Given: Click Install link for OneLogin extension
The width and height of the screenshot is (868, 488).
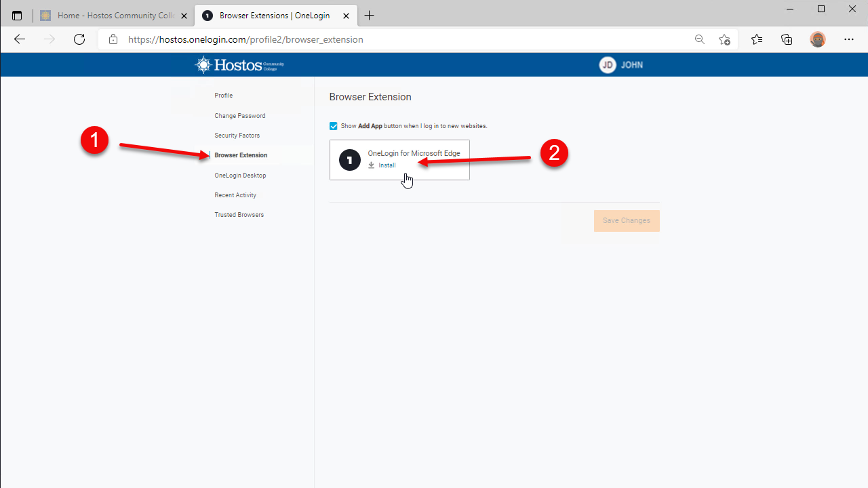Looking at the screenshot, I should (387, 165).
